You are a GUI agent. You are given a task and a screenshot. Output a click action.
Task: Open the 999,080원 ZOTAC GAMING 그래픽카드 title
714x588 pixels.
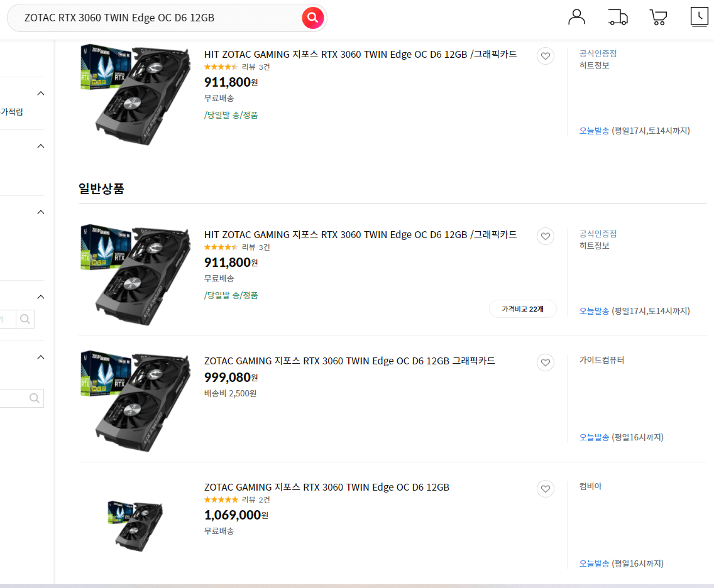pos(349,361)
